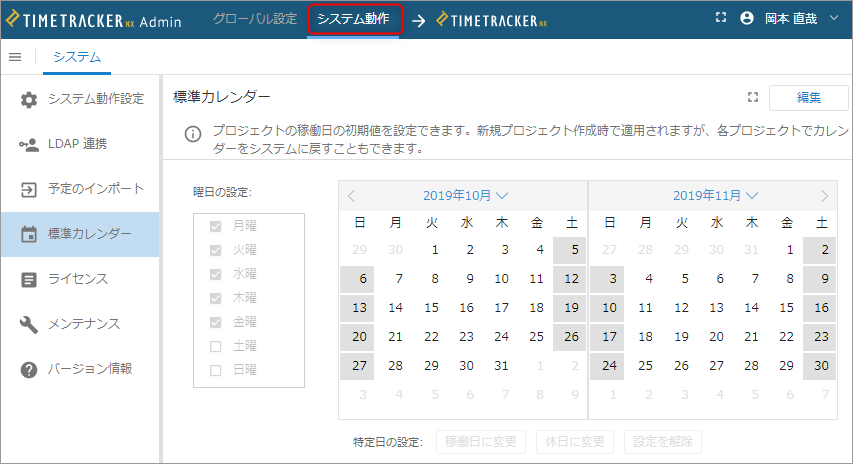Click the TimeTracker NX Admin logo
This screenshot has width=853, height=464.
tap(94, 20)
